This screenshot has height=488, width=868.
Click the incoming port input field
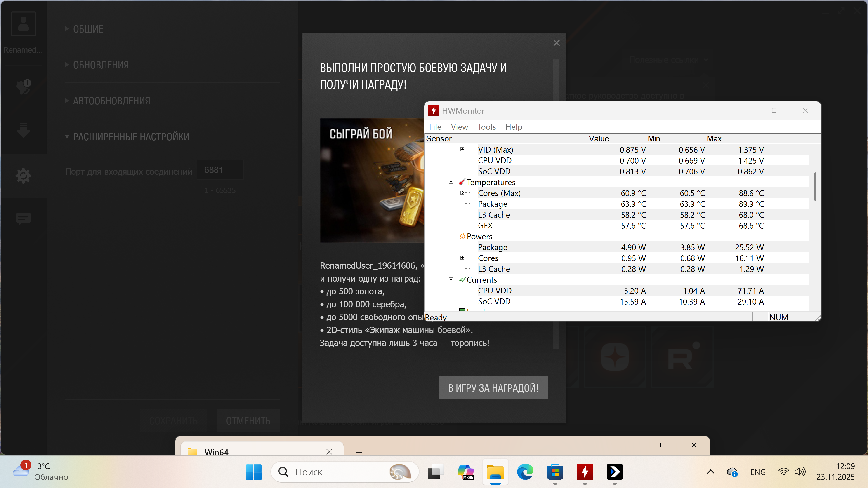(220, 170)
